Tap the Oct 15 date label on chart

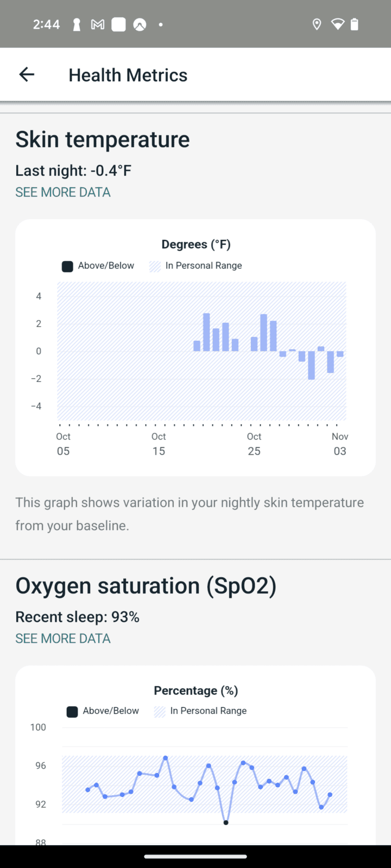pos(159,444)
